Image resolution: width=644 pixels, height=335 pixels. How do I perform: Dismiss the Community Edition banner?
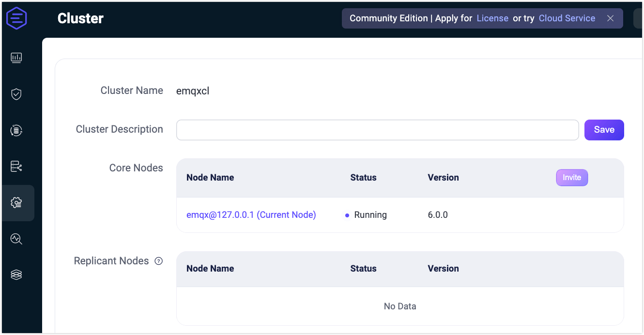point(611,18)
